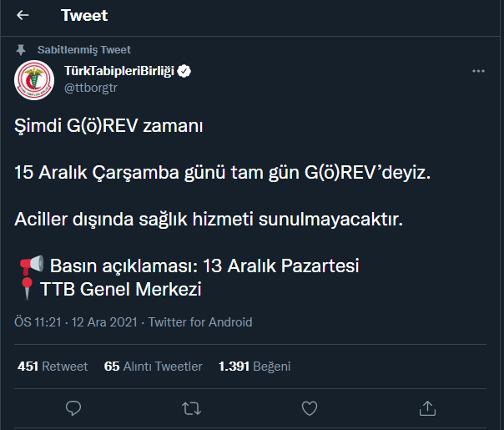Expand the three-dot more options menu
This screenshot has height=430, width=504.
point(478,71)
